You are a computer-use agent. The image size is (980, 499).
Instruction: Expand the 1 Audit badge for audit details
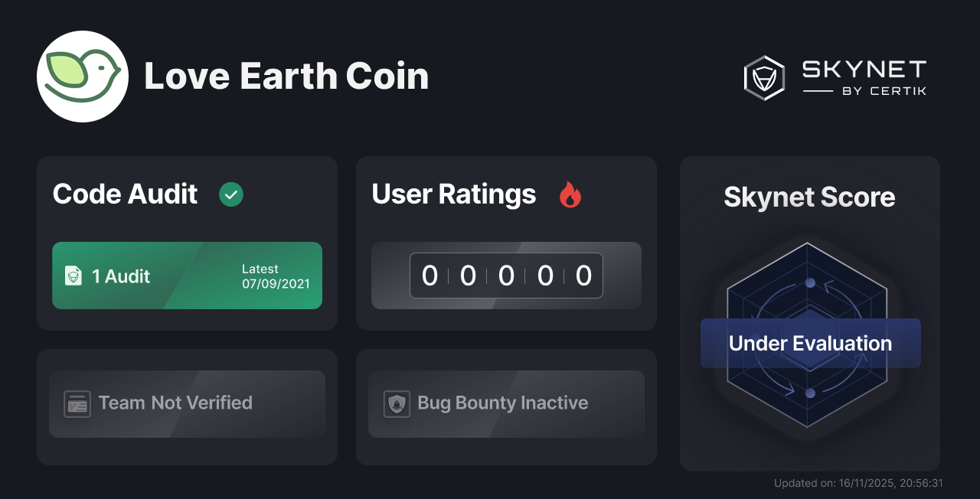(187, 276)
